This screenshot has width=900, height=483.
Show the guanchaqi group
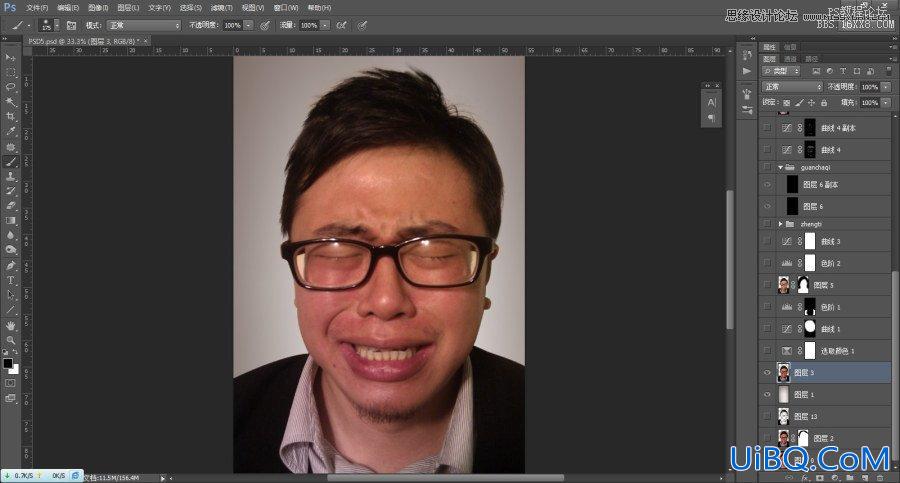(x=767, y=167)
